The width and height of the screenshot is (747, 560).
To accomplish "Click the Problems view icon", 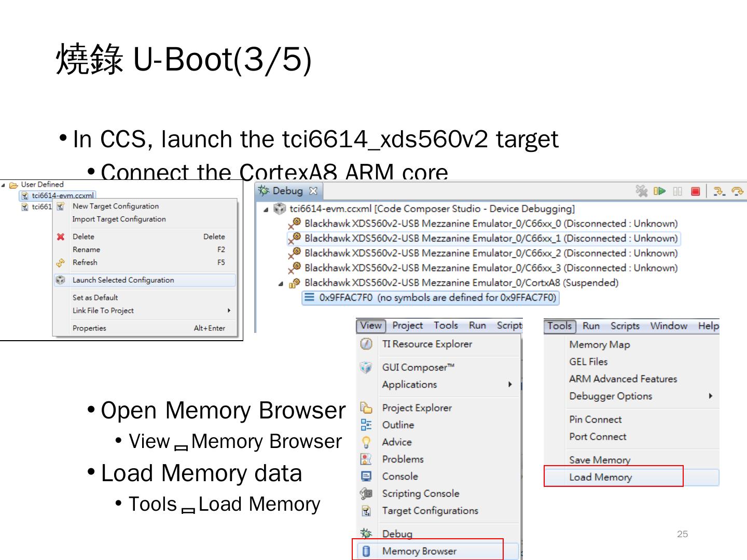I will click(x=366, y=459).
